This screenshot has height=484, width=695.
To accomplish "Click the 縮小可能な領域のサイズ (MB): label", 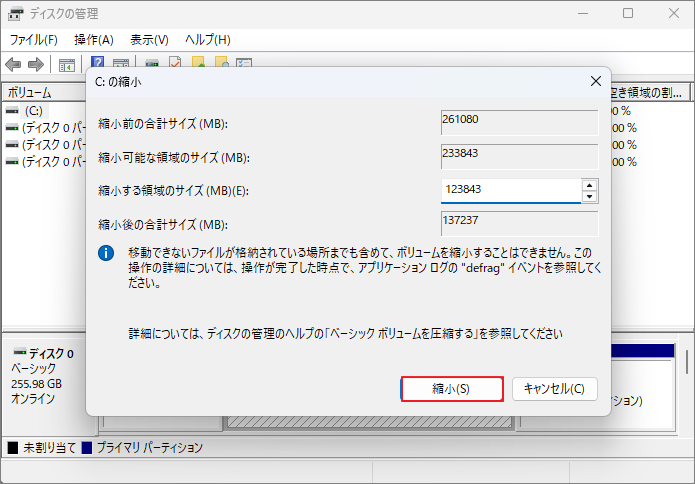I will [174, 157].
